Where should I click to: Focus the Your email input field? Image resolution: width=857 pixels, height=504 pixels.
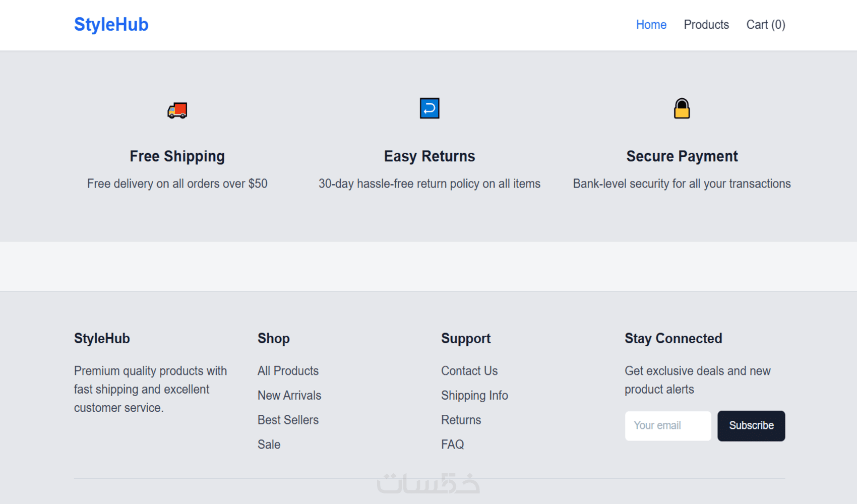(668, 426)
